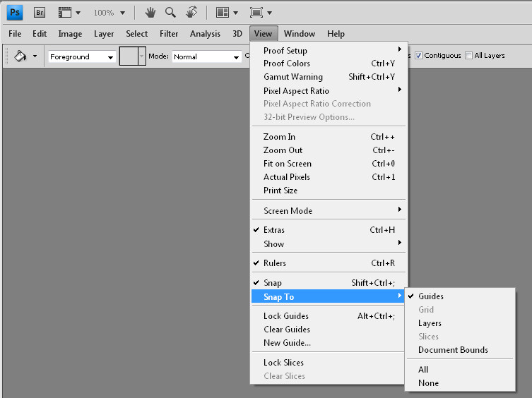Choose Zoom Out from View menu
The image size is (532, 398).
[x=329, y=150]
